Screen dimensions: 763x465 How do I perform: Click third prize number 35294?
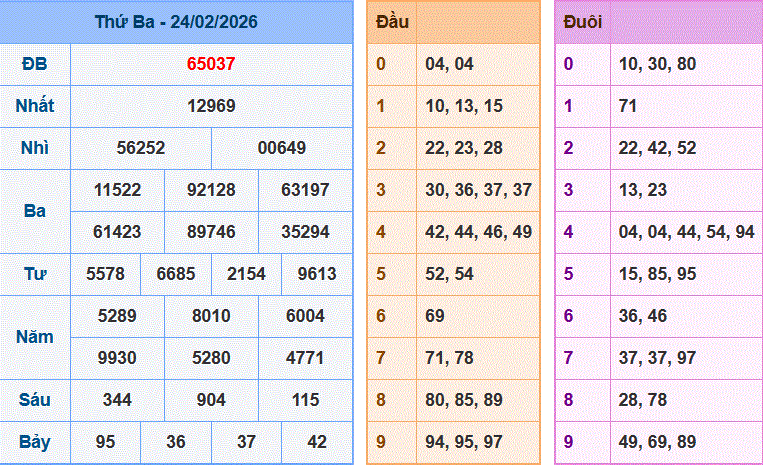[305, 232]
